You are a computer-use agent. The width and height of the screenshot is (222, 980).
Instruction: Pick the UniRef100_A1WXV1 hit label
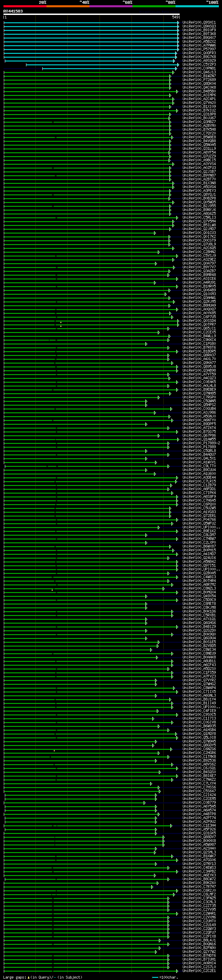[199, 462]
